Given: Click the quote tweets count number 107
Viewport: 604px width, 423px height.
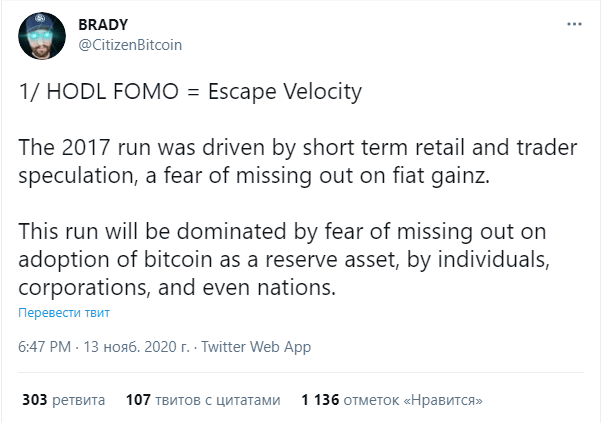Looking at the screenshot, I should click(138, 400).
